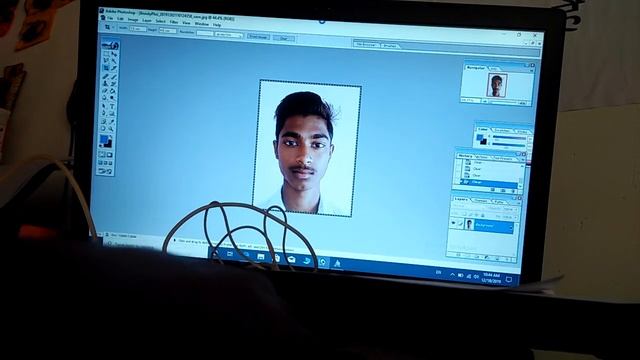Click the Clear button in options bar

(284, 38)
